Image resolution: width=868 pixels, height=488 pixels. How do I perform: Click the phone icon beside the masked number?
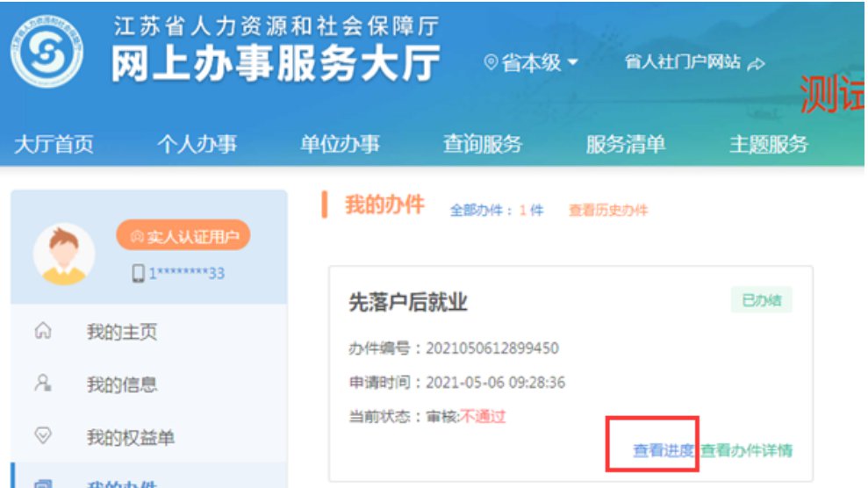tap(138, 274)
